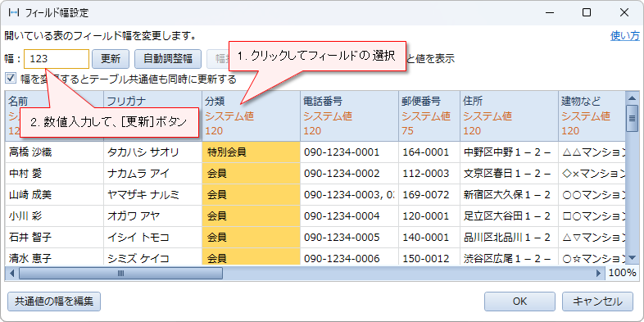644x322 pixels.
Task: Click the vertical scrollbar down arrow
Action: pos(632,258)
